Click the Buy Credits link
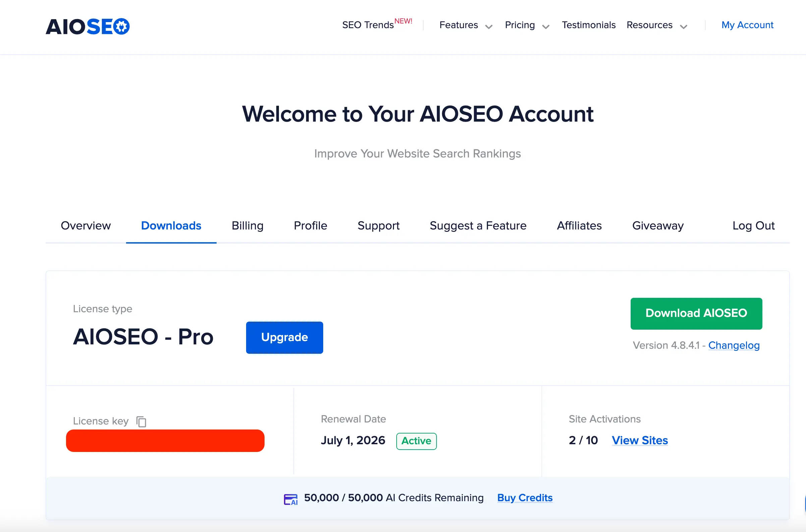 pos(525,498)
